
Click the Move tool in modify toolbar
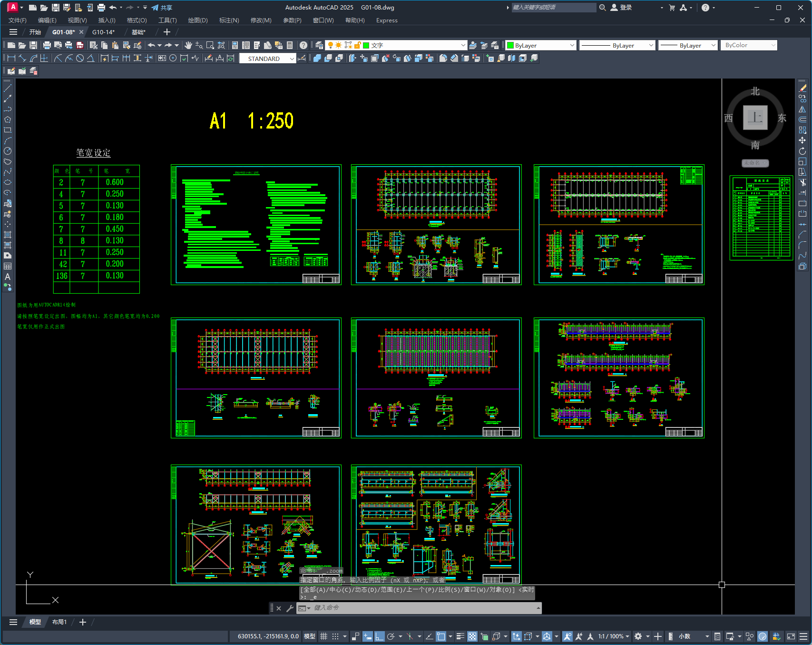(x=802, y=140)
